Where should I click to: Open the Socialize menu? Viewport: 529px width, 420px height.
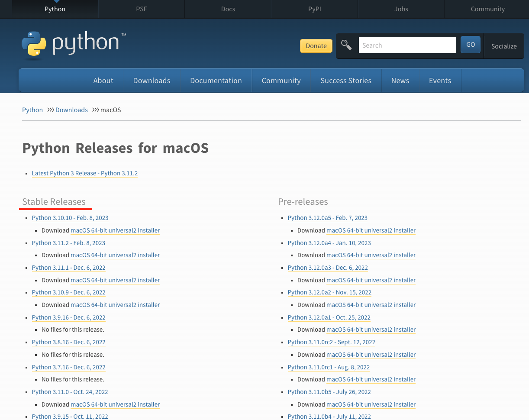click(x=504, y=46)
